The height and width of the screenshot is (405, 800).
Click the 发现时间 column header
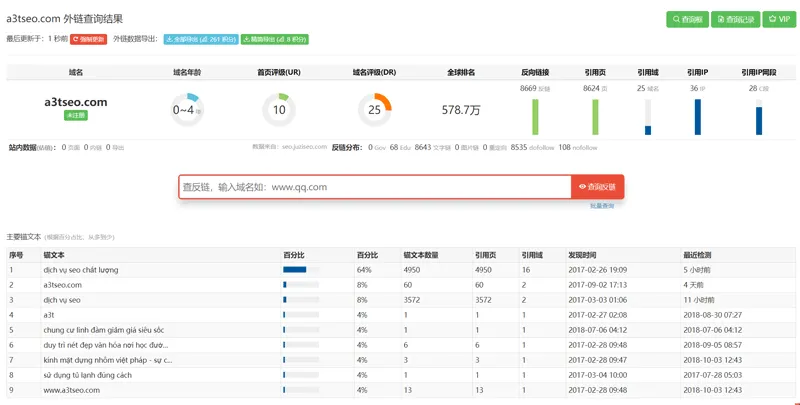(x=582, y=255)
